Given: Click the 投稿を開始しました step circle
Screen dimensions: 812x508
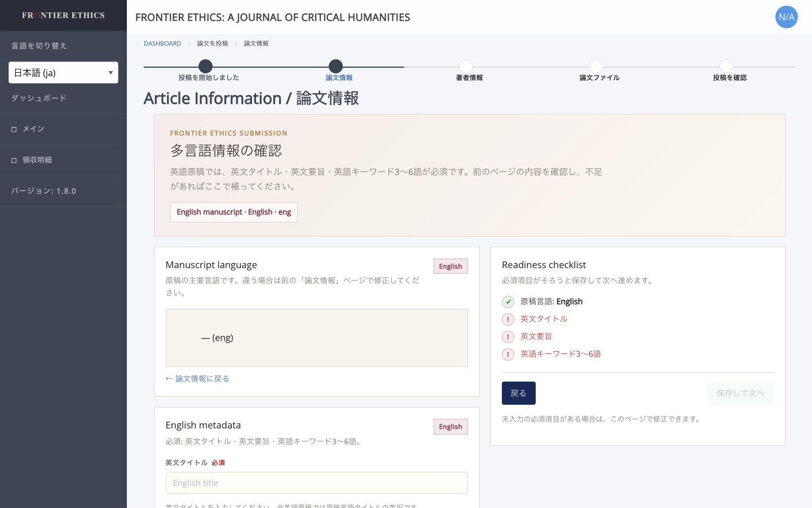Looking at the screenshot, I should 206,66.
